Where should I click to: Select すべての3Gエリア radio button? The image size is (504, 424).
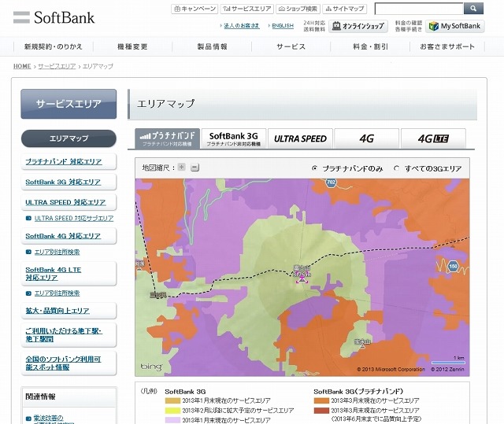[x=397, y=168]
